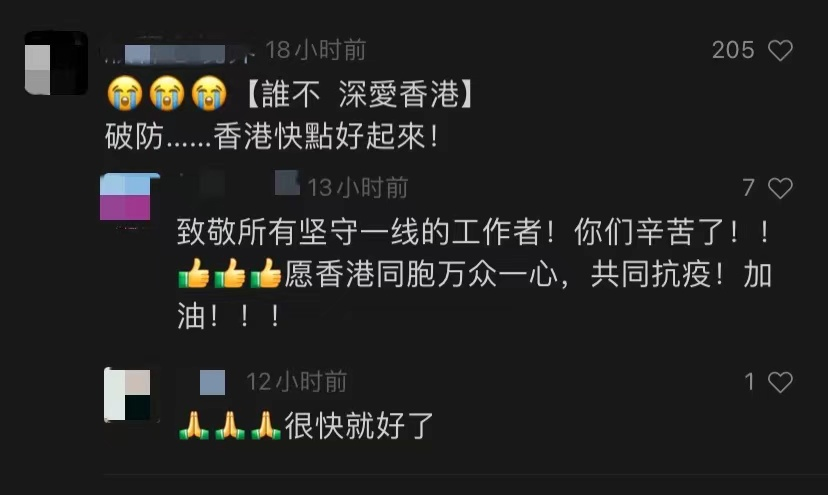Click the 13小时前 timestamp
The height and width of the screenshot is (495, 828).
357,188
